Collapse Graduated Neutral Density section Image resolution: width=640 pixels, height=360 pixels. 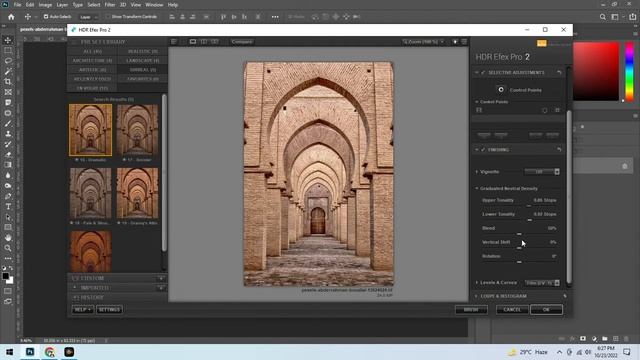pos(477,189)
